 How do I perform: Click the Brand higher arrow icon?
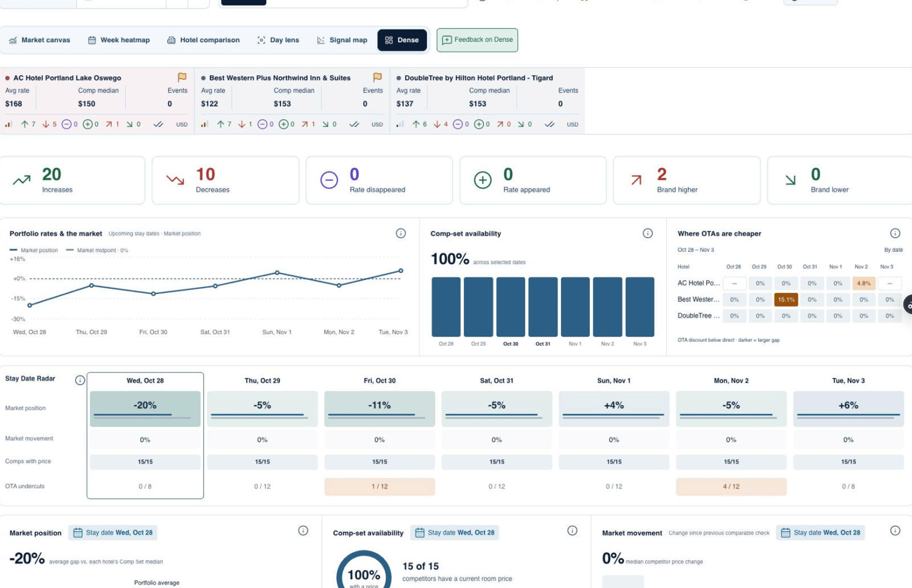636,180
